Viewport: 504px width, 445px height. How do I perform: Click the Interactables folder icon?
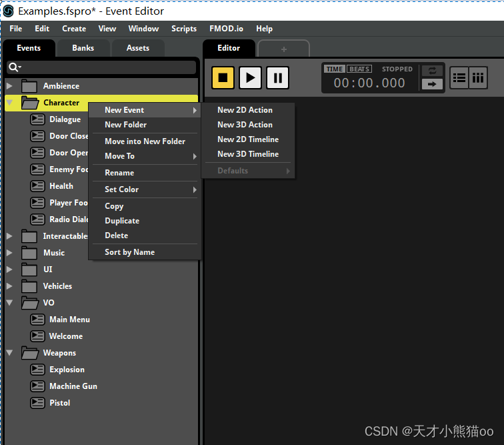pyautogui.click(x=29, y=236)
